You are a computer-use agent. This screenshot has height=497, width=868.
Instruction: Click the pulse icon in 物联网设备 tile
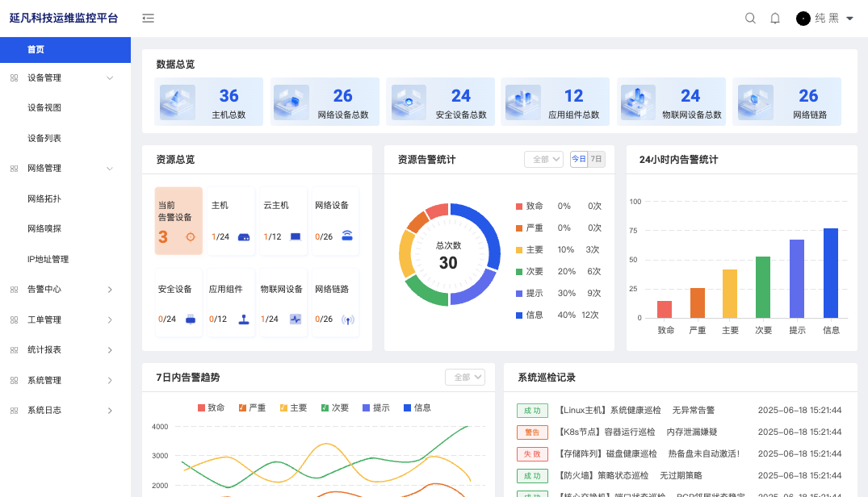click(296, 319)
